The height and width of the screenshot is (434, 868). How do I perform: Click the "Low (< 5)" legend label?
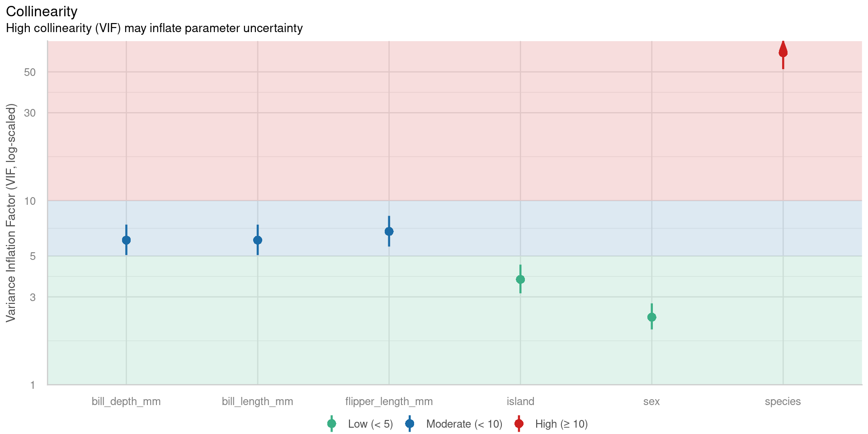point(370,424)
